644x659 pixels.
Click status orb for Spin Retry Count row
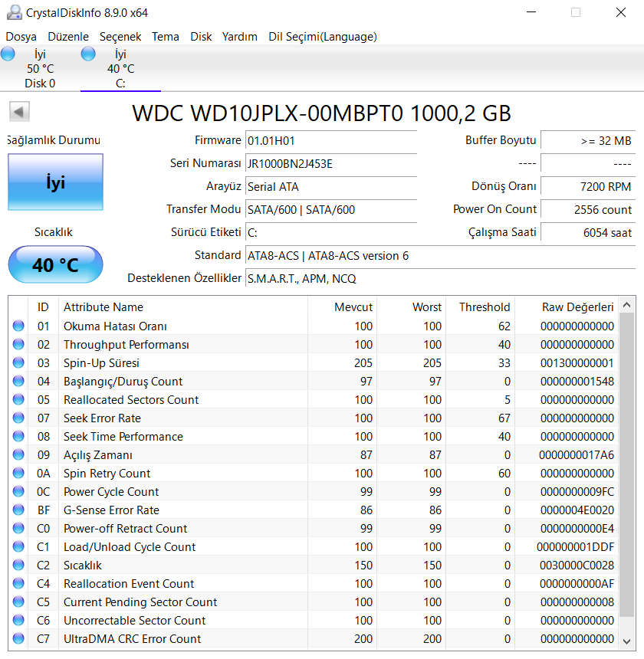click(x=18, y=473)
